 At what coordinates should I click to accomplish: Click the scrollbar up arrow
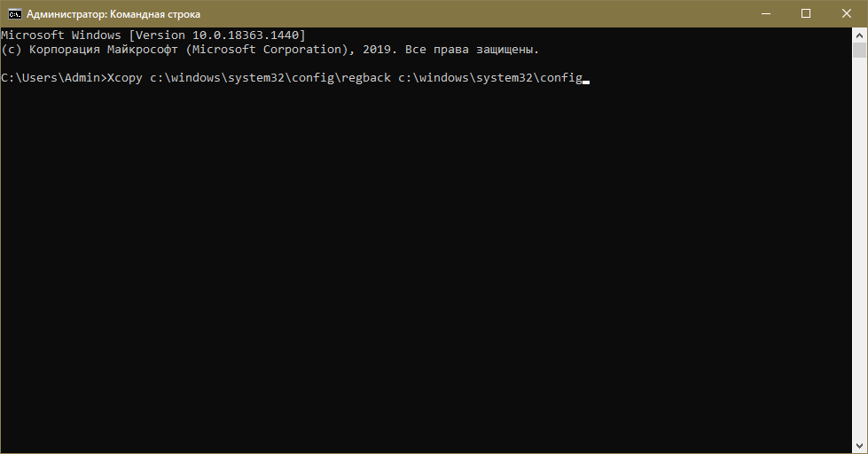[x=860, y=35]
